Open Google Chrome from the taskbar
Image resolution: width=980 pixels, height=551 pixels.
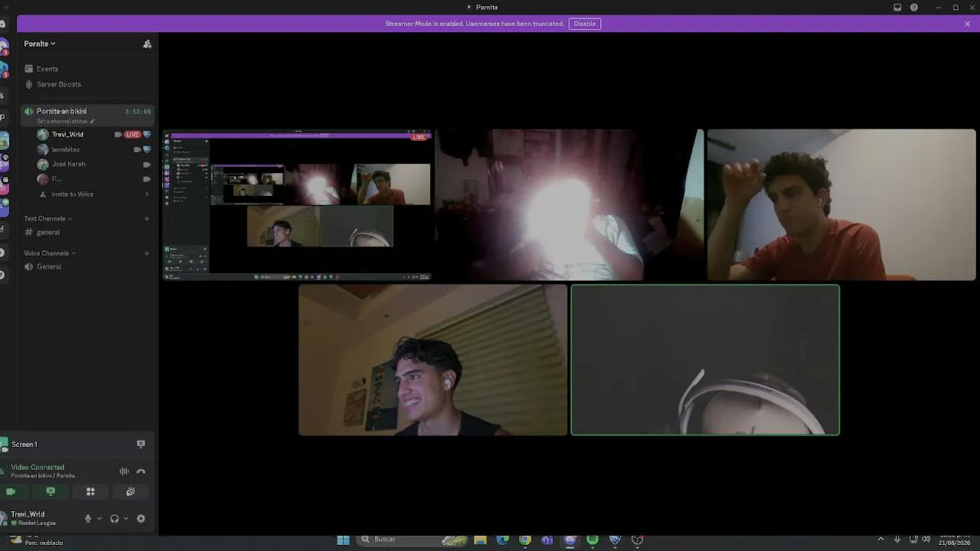[x=525, y=540]
